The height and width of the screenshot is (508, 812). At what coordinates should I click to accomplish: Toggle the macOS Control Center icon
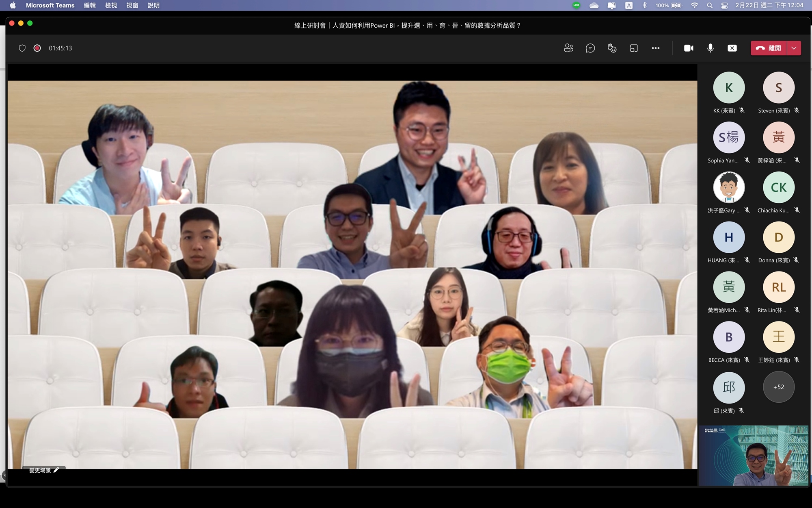[724, 5]
